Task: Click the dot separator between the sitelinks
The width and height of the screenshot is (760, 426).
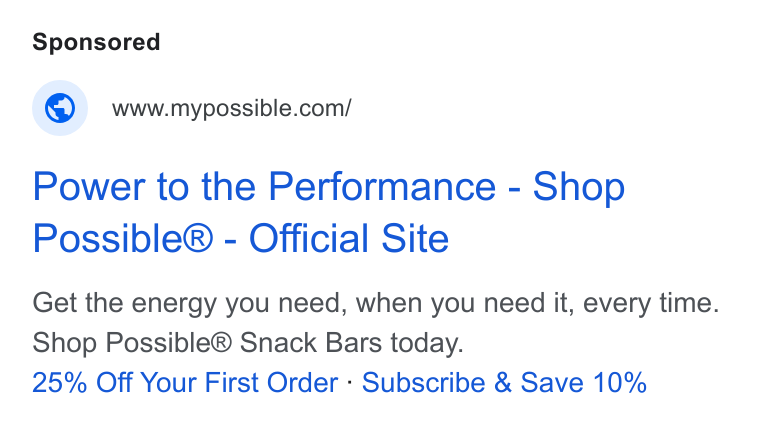Action: [x=350, y=383]
